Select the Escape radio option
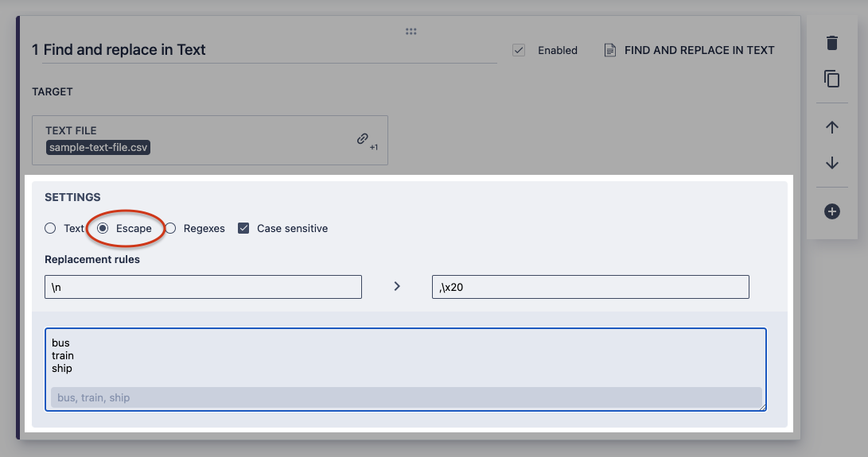Image resolution: width=868 pixels, height=457 pixels. point(103,228)
